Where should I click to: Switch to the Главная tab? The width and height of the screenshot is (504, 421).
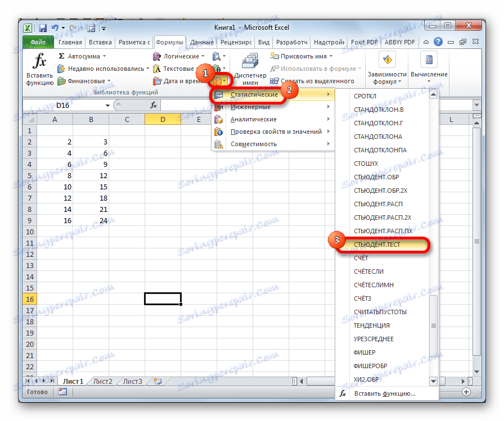coord(70,42)
